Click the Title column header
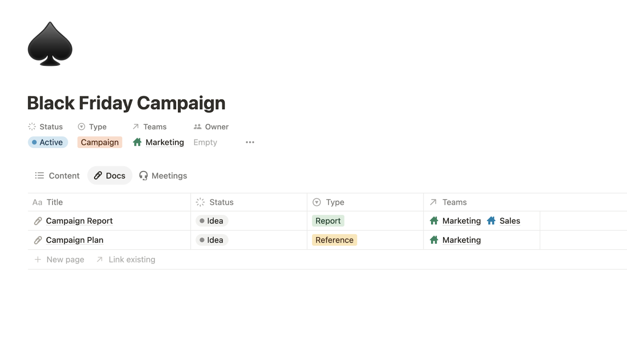627x364 pixels. tap(54, 202)
